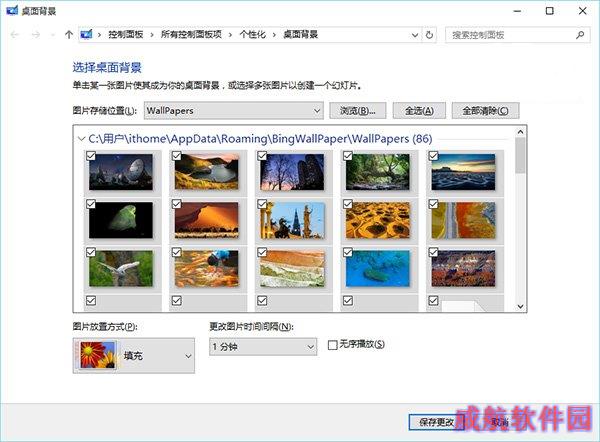Go back with the left arrow icon
The width and height of the screenshot is (600, 442).
point(15,35)
